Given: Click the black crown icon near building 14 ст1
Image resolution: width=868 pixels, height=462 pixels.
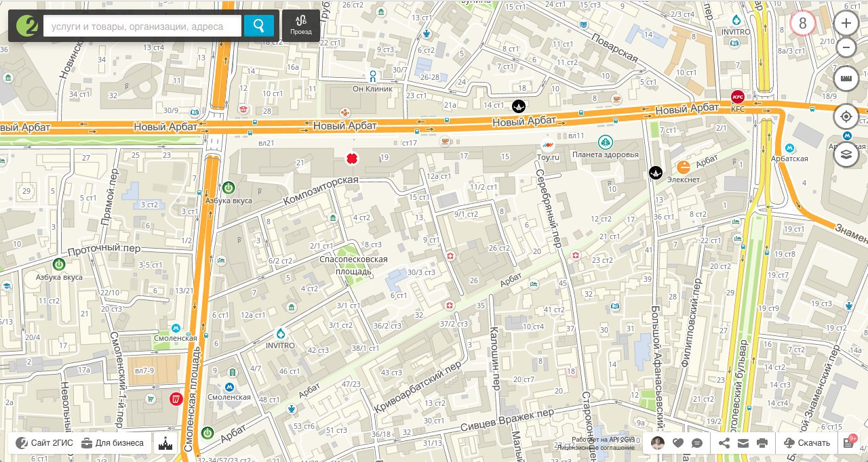Looking at the screenshot, I should tap(519, 105).
